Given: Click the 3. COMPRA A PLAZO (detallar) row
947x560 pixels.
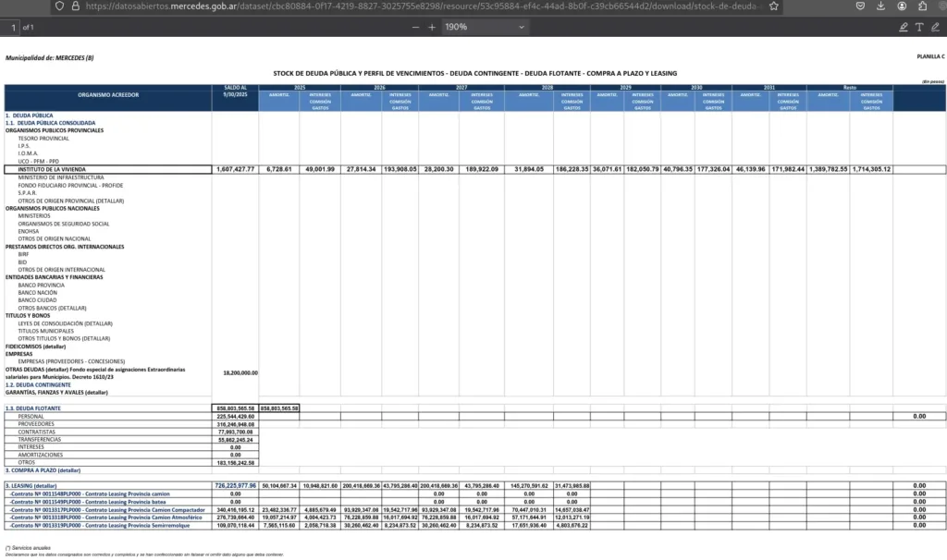Looking at the screenshot, I should point(43,470).
